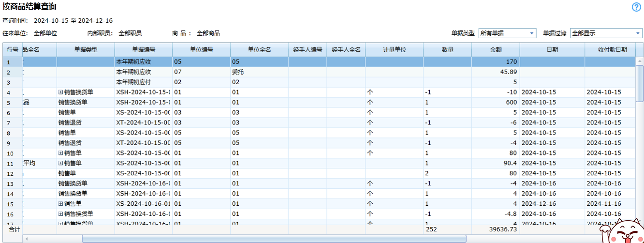
Task: Expand the 销售换货单 entry in row 4
Action: pos(61,92)
